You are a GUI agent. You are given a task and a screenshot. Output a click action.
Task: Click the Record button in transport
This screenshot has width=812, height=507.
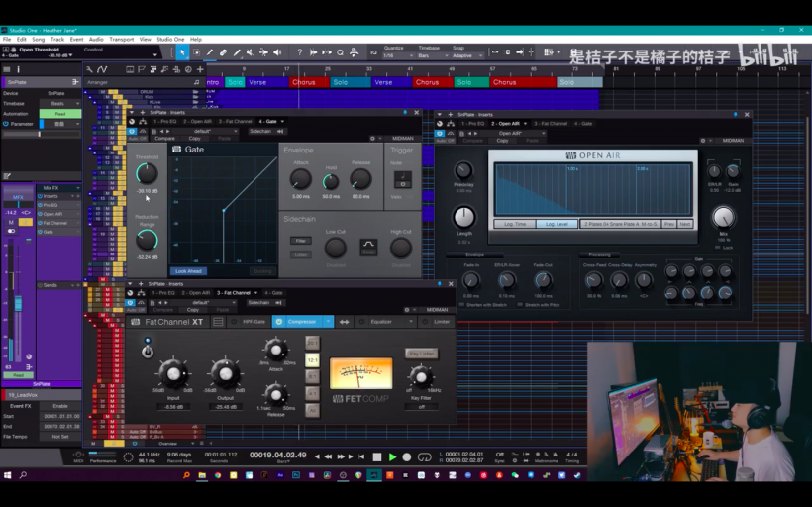pos(407,457)
